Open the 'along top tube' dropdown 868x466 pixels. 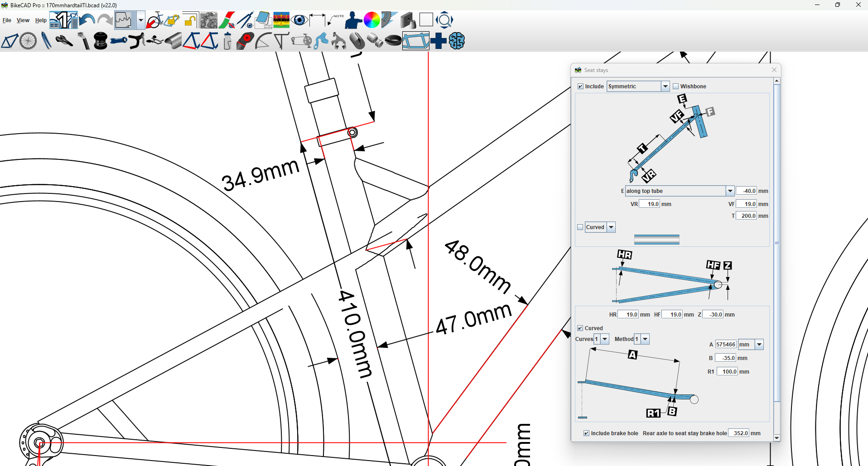pos(730,191)
